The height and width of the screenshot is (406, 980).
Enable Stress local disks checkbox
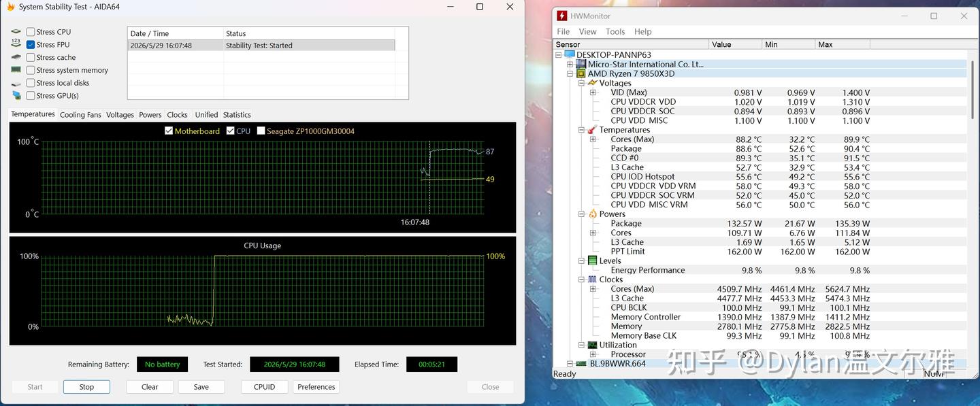click(31, 83)
